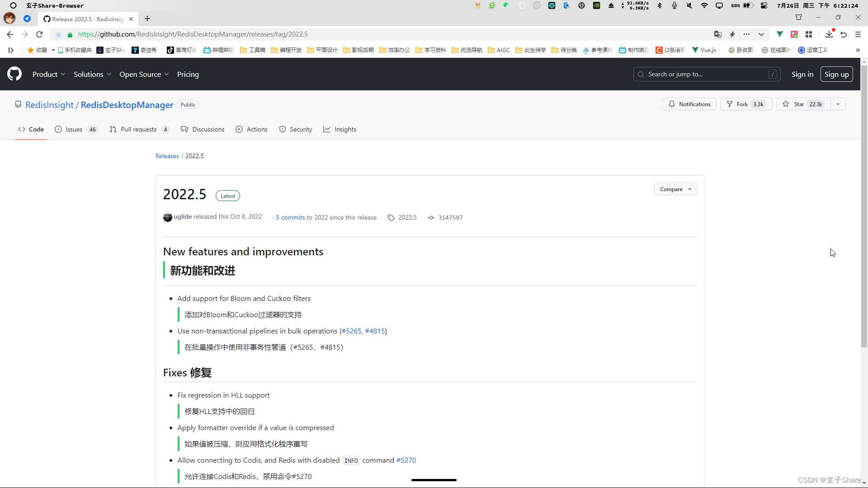Viewport: 868px width, 488px height.
Task: Expand the Product menu
Action: tap(49, 74)
